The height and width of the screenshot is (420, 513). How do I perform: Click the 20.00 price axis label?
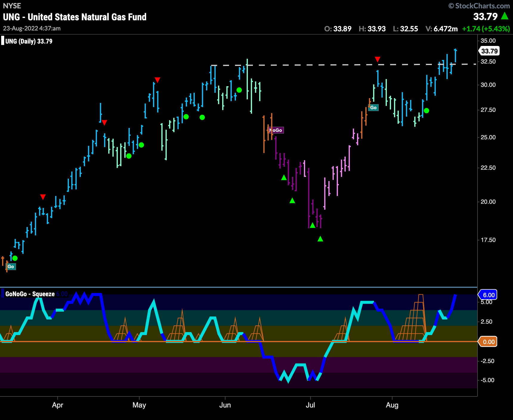click(488, 202)
